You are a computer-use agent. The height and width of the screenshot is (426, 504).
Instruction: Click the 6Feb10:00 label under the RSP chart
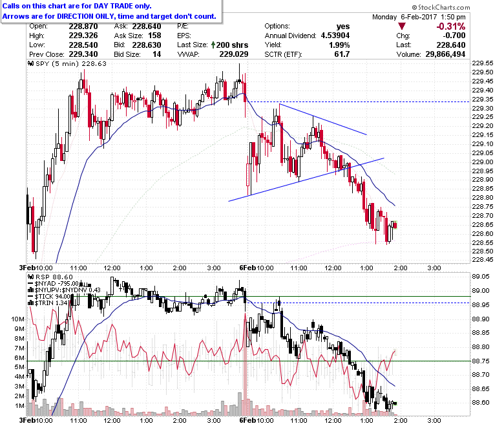pyautogui.click(x=257, y=421)
